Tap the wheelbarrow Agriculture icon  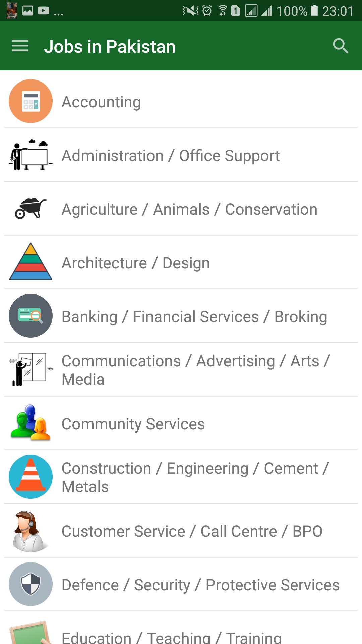(31, 209)
